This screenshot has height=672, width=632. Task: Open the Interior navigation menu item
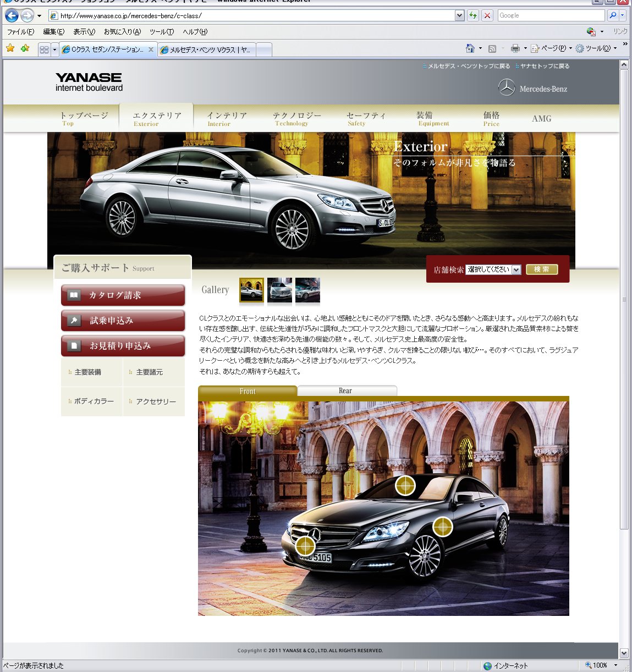tap(227, 119)
